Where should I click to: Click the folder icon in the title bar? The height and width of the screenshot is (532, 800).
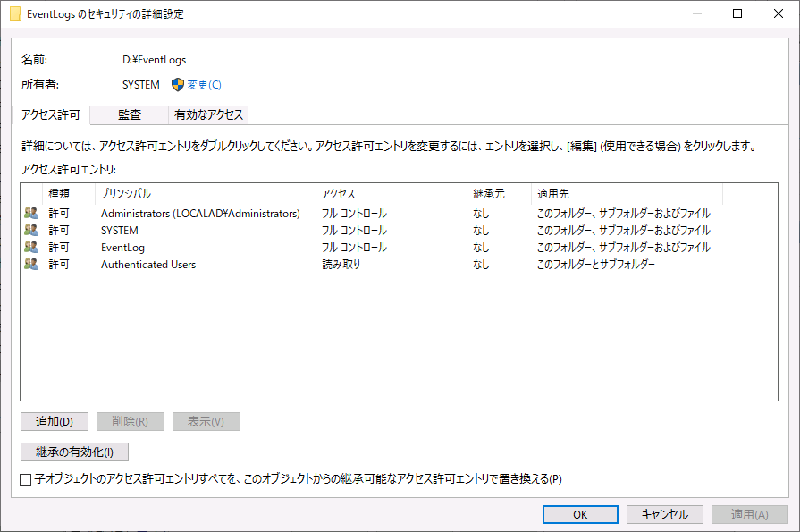15,13
